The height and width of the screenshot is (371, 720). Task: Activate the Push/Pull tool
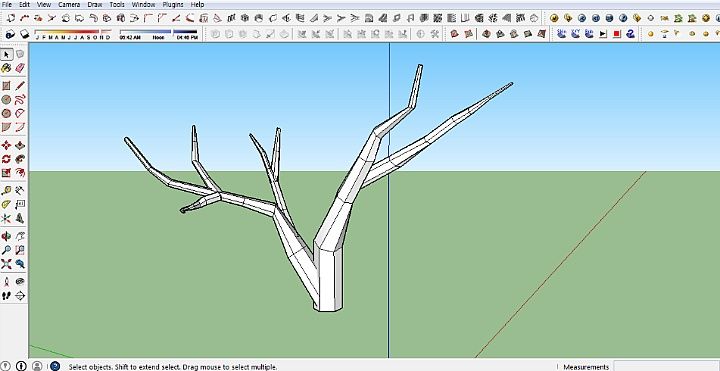click(x=20, y=146)
